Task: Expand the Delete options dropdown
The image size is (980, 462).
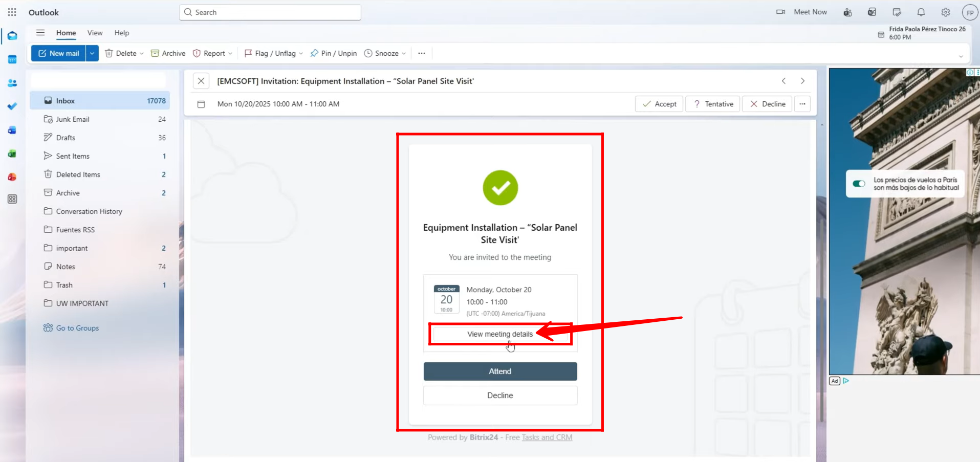Action: (x=142, y=54)
